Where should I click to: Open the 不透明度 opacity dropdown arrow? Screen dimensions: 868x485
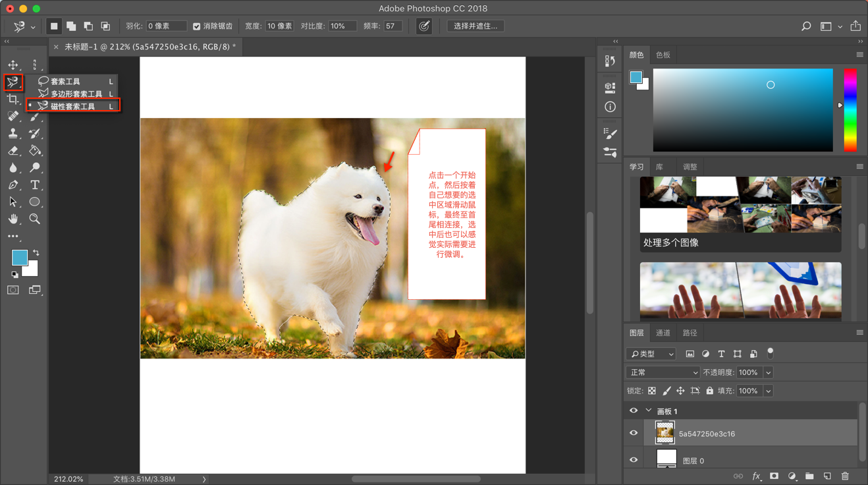(x=768, y=372)
